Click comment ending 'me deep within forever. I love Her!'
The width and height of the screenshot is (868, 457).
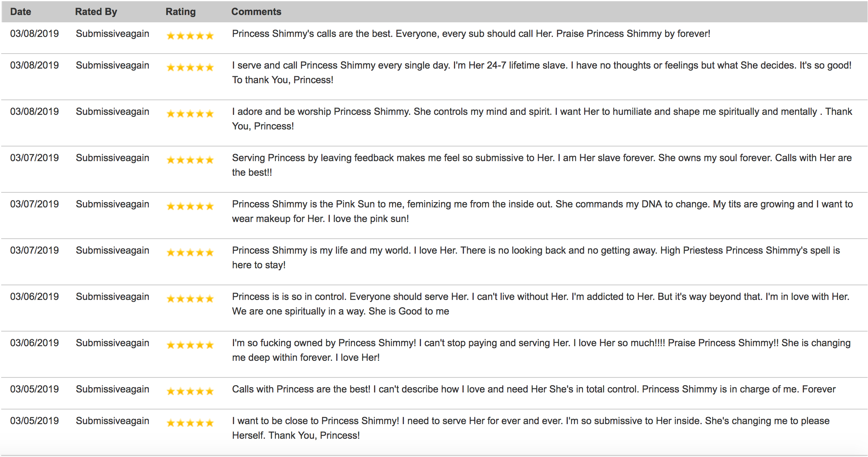[541, 350]
